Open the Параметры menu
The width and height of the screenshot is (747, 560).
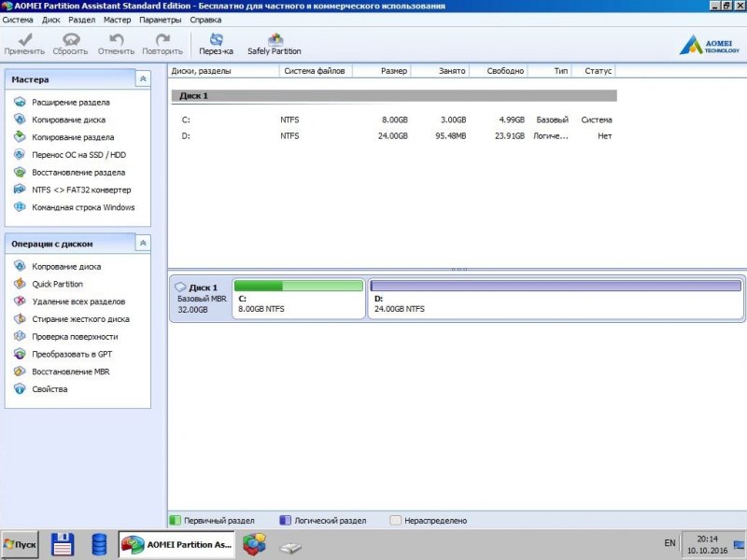coord(161,20)
